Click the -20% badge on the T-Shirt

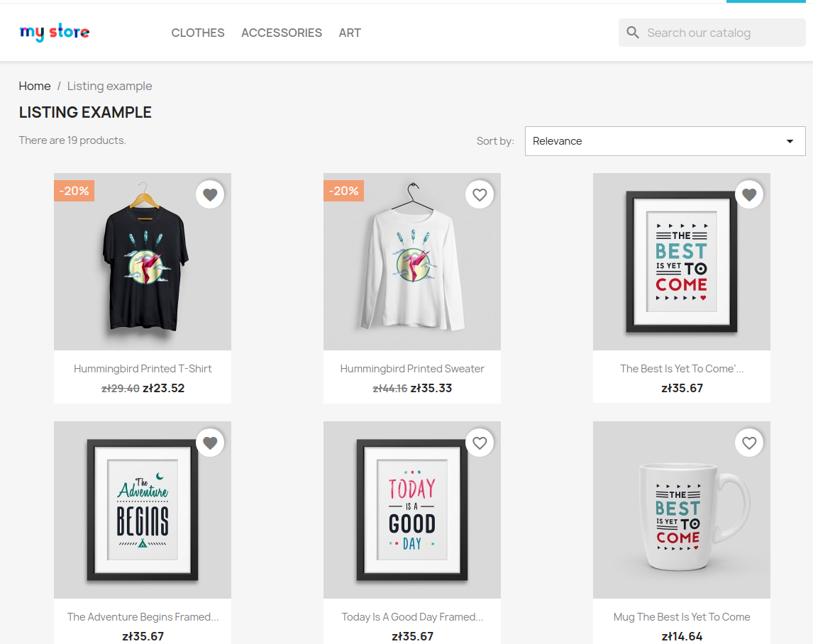74,191
